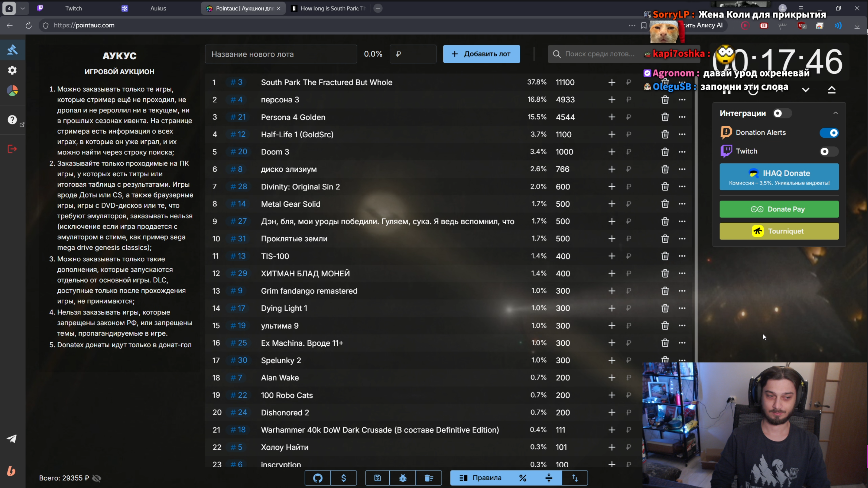Delete the Doom 3 lot

[x=665, y=152]
